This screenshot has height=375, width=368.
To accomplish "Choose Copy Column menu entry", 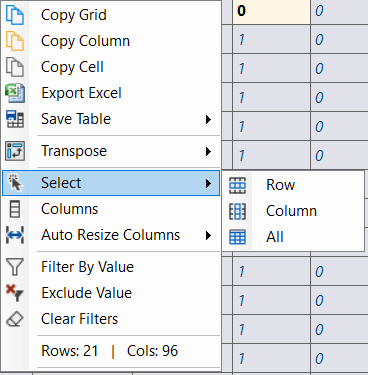I will [x=111, y=41].
